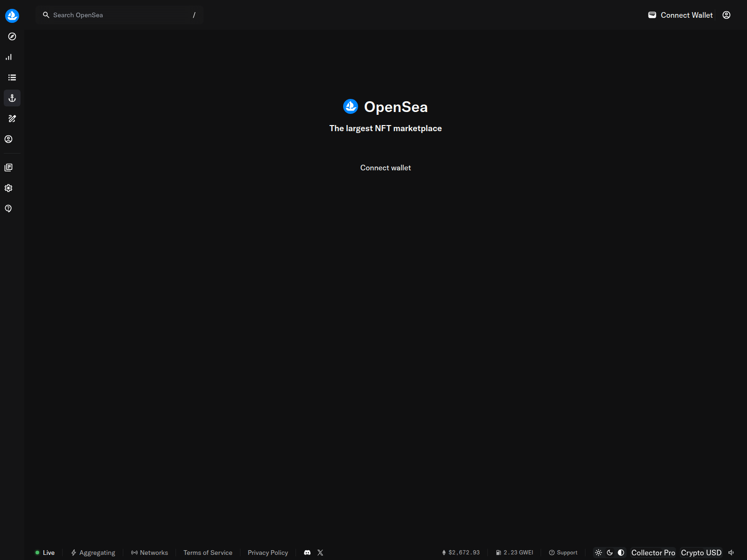Open the Activity list icon
This screenshot has height=560, width=747.
(12, 77)
